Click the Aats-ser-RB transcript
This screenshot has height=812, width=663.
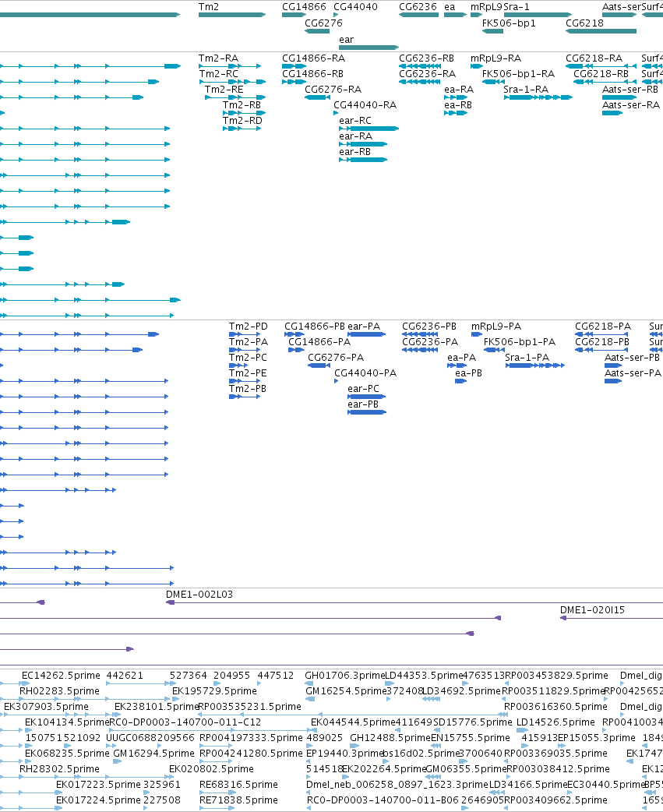[x=619, y=97]
